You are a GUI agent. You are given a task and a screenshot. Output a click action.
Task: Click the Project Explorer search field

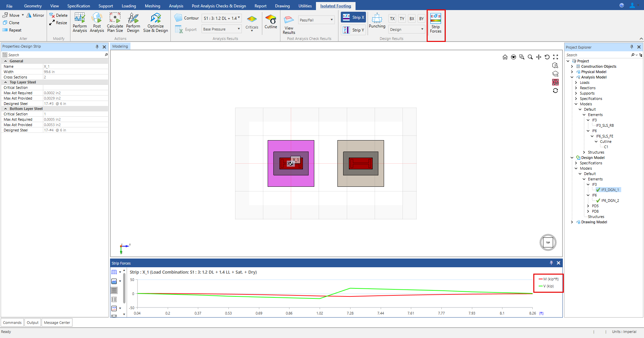(598, 55)
